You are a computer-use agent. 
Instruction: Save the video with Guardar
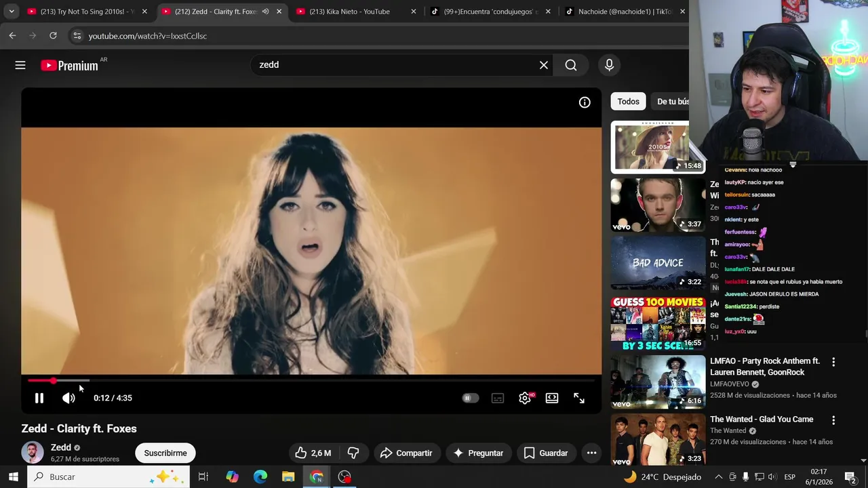[546, 453]
